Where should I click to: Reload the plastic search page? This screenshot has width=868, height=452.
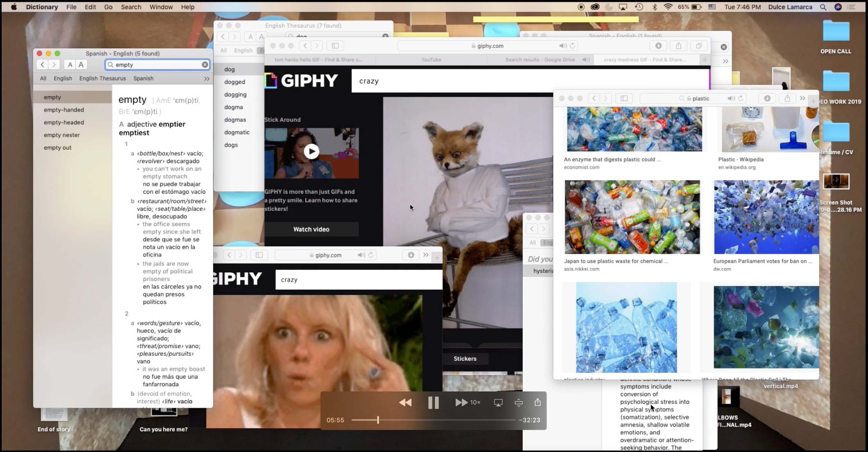click(741, 98)
